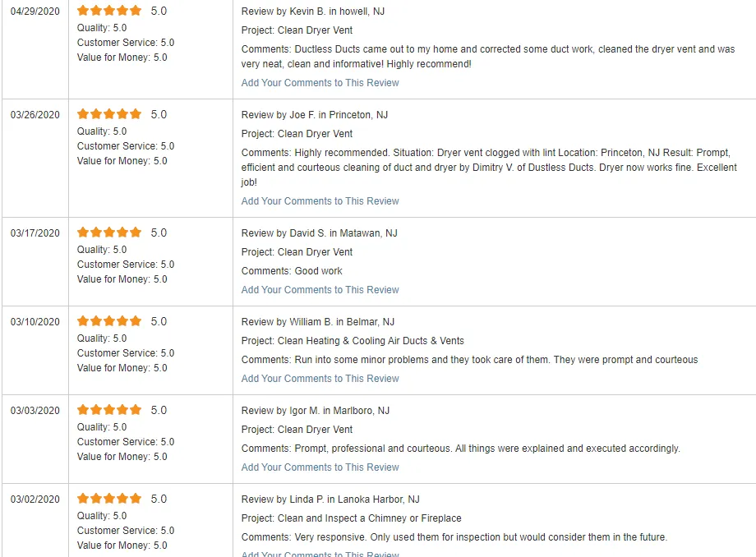Click the Air Ducts & Vents project line

point(353,341)
